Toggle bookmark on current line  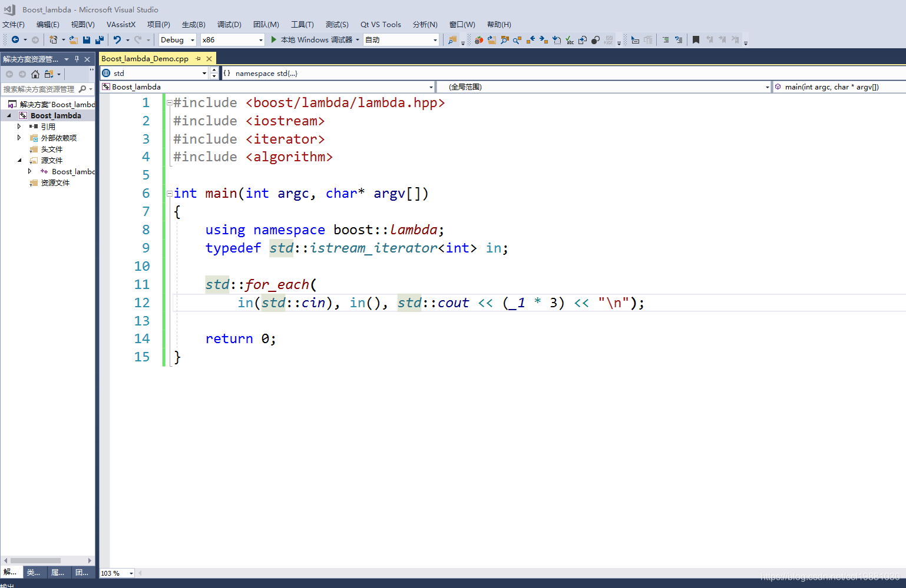696,40
